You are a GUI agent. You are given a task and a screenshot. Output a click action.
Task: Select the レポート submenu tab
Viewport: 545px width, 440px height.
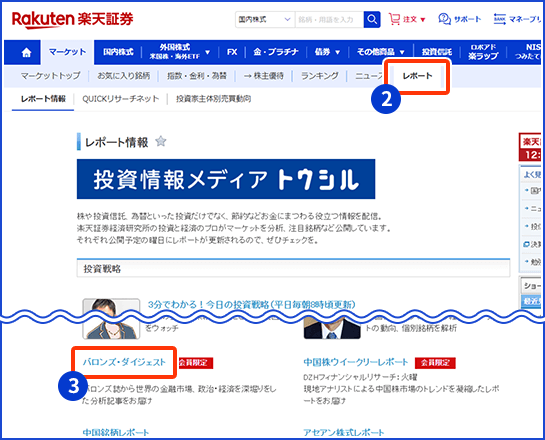pos(417,75)
